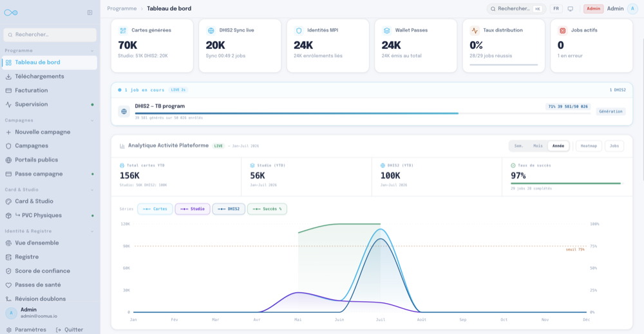This screenshot has height=334, width=644.
Task: Click the Wallet Passes layers icon
Action: [386, 30]
